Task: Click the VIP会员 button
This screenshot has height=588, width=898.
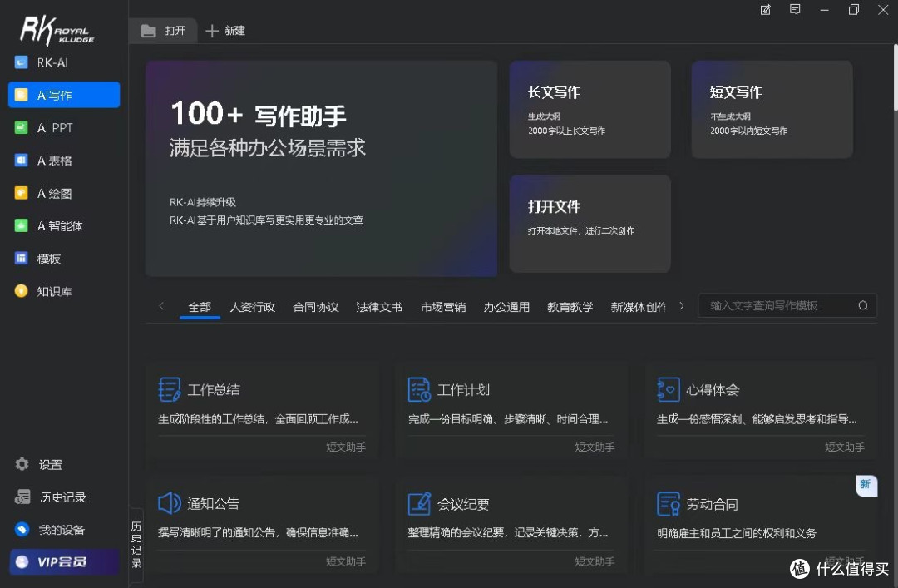Action: (63, 561)
